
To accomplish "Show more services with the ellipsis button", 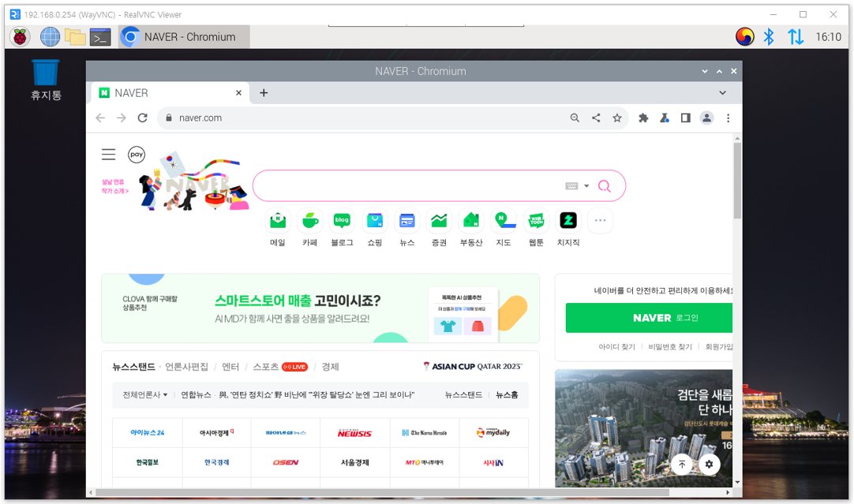I will [600, 220].
